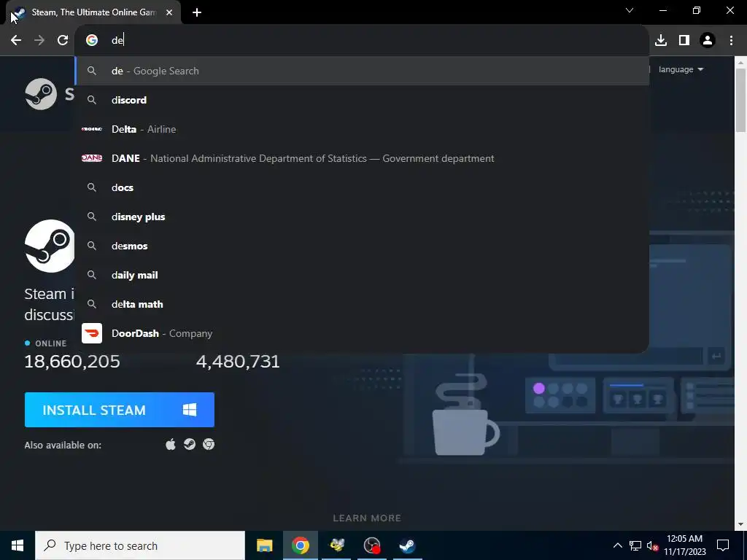This screenshot has width=747, height=560.
Task: Open the tab search chevron in title bar
Action: pyautogui.click(x=630, y=10)
